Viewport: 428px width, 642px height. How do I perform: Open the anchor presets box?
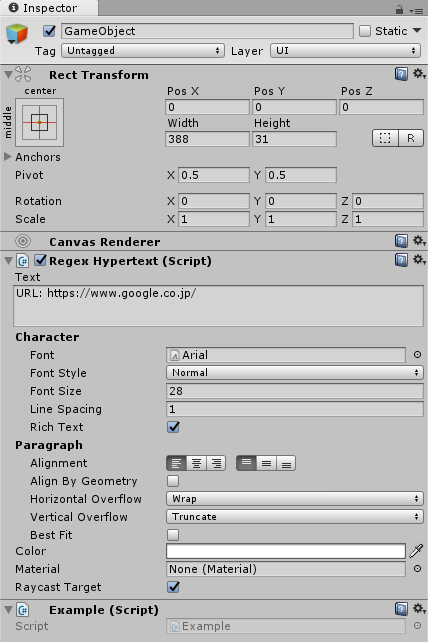39,122
